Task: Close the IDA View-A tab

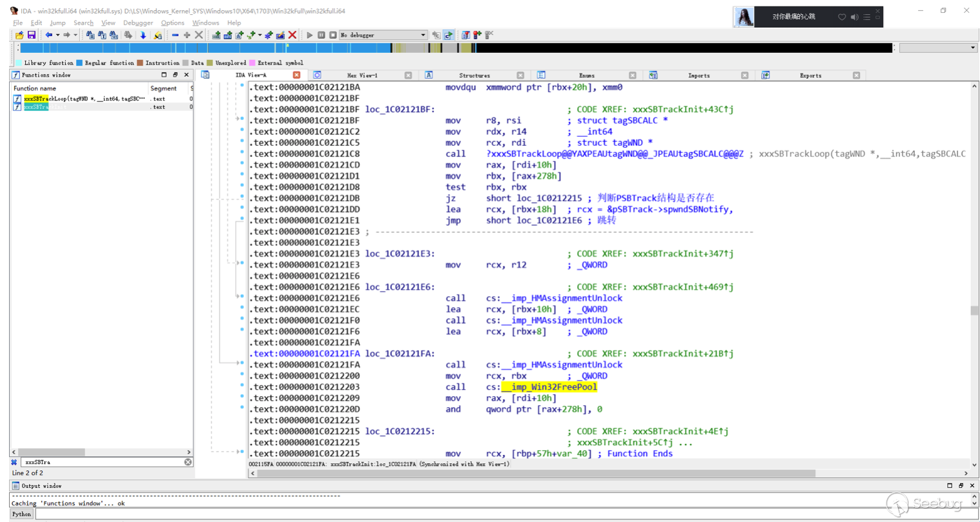Action: 296,75
